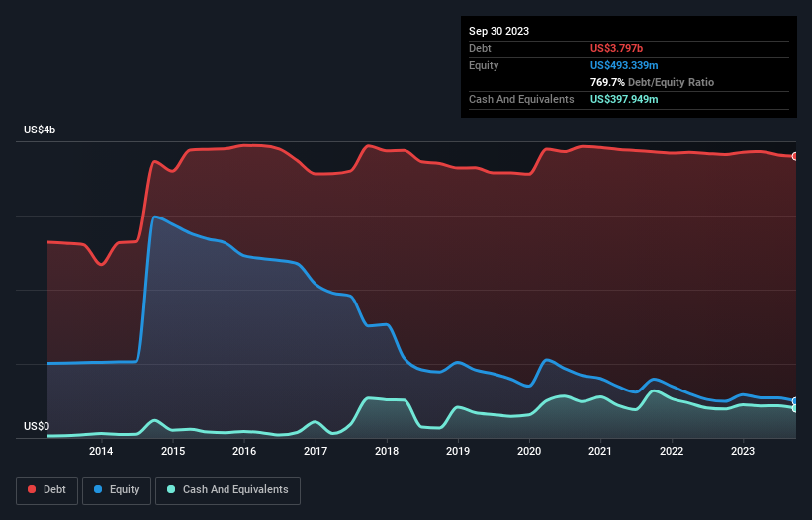Viewport: 812px width, 520px height.
Task: Select the 2015 x-axis label
Action: (173, 451)
